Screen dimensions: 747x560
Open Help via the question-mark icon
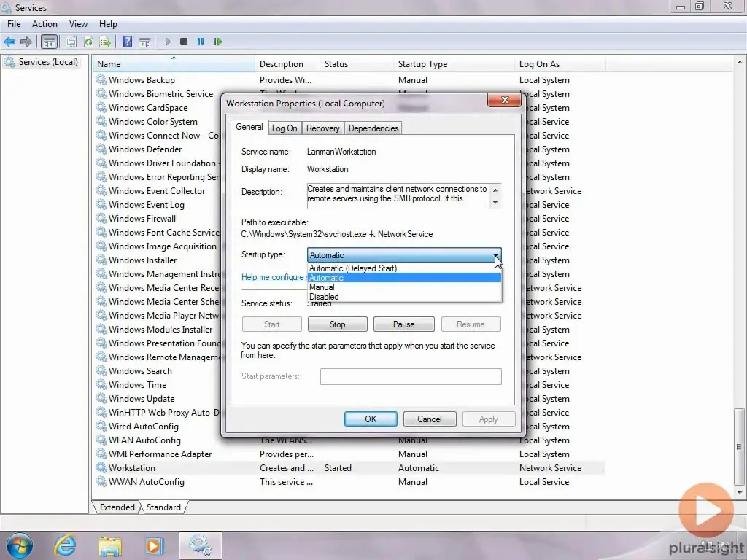127,42
